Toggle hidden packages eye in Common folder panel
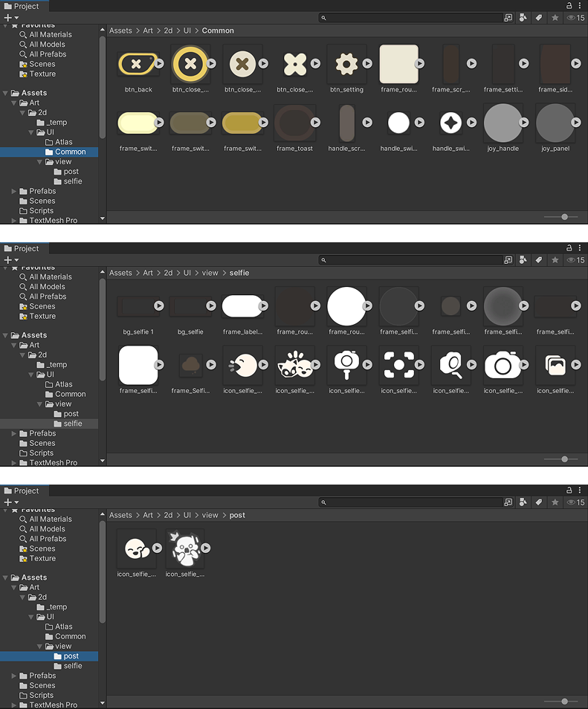Image resolution: width=588 pixels, height=709 pixels. pos(576,18)
